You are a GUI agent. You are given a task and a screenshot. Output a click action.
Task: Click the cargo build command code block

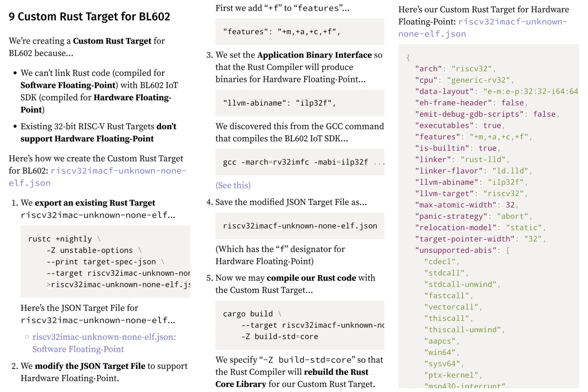point(299,325)
